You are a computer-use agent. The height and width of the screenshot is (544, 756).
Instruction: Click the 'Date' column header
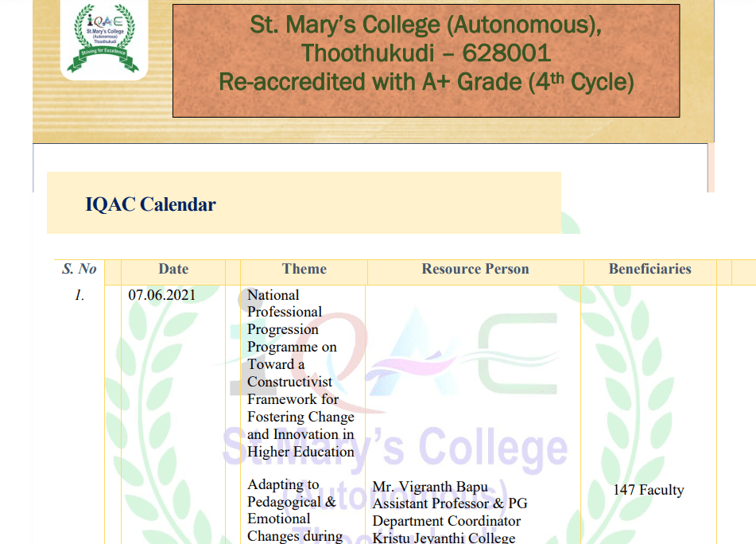pyautogui.click(x=173, y=269)
